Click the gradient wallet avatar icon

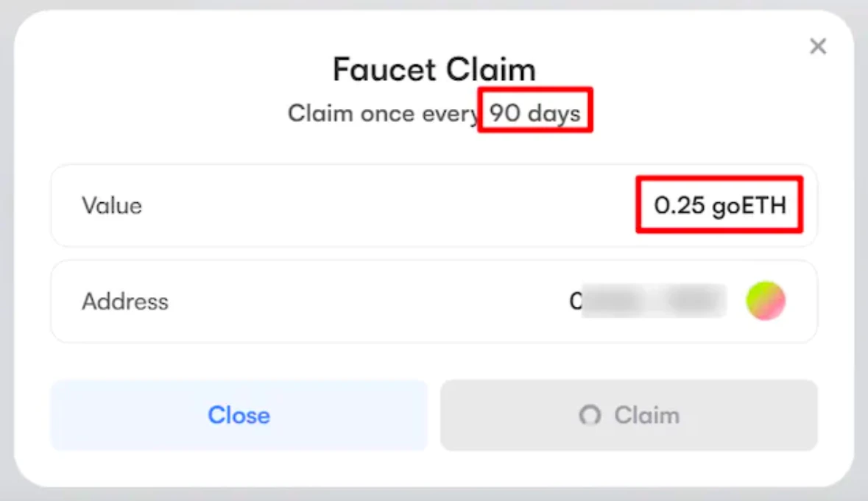pyautogui.click(x=766, y=301)
